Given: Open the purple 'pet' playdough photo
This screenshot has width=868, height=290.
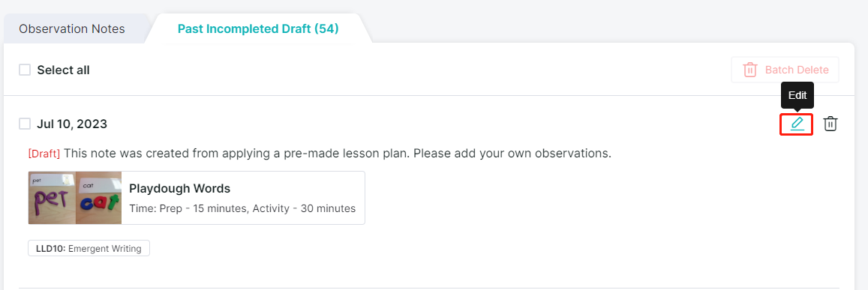Looking at the screenshot, I should pyautogui.click(x=52, y=198).
